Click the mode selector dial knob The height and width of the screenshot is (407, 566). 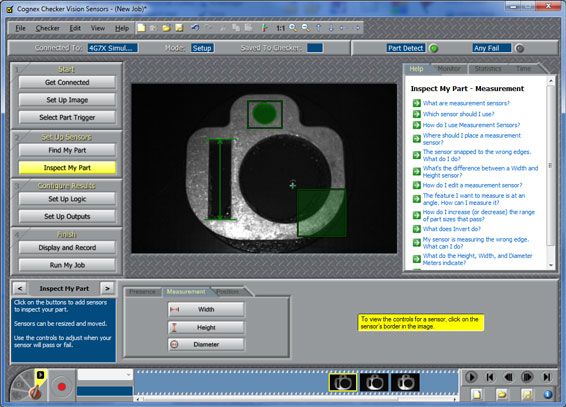point(35,392)
